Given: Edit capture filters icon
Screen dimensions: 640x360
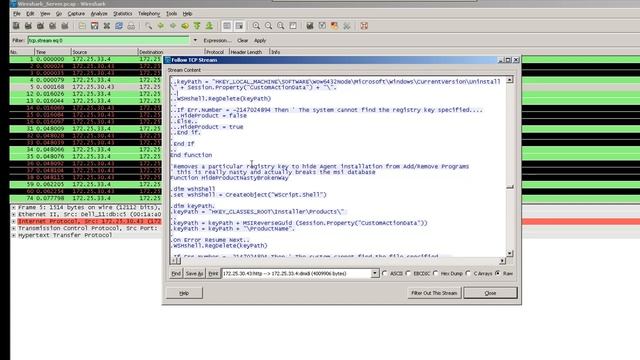Looking at the screenshot, I should pos(310,26).
